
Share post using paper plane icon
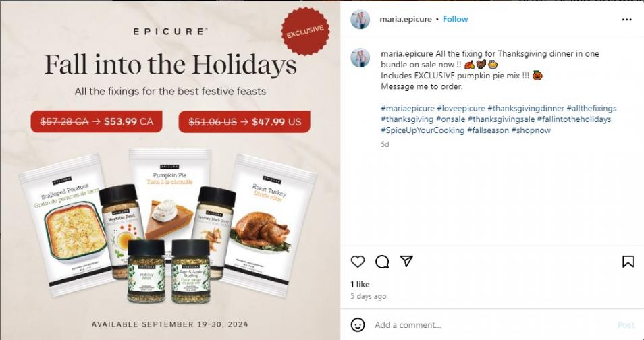406,261
